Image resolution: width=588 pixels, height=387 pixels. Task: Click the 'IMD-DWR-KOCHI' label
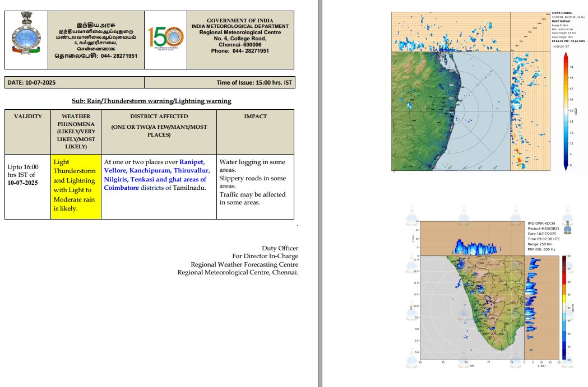pyautogui.click(x=541, y=223)
